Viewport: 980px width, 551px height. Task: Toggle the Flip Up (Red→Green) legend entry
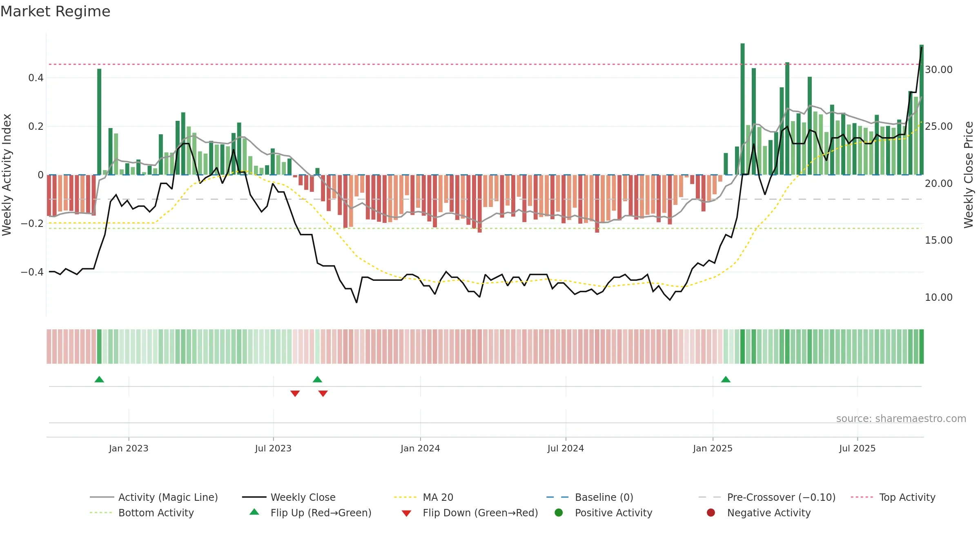(x=310, y=513)
